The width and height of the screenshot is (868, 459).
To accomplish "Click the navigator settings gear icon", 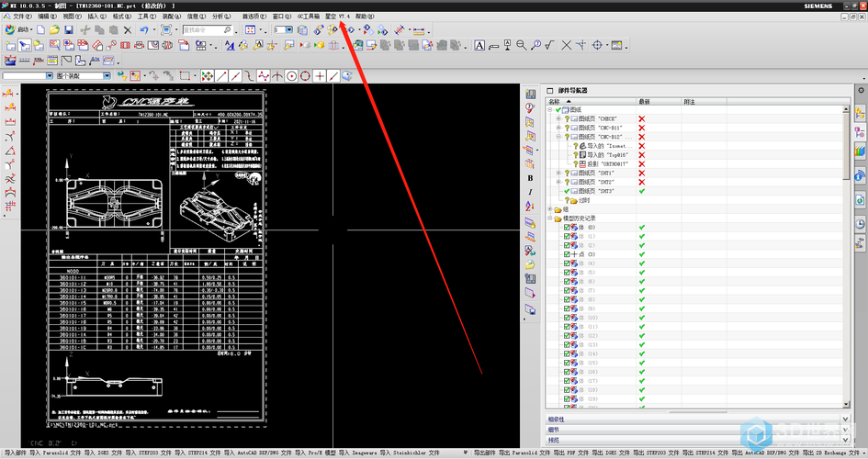I will 861,90.
